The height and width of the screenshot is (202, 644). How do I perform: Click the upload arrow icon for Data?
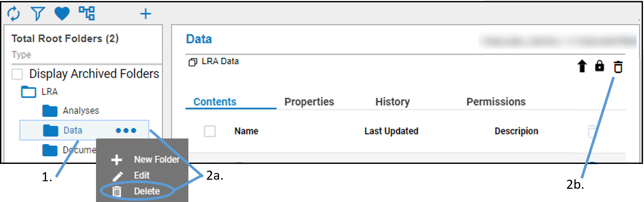[x=582, y=66]
